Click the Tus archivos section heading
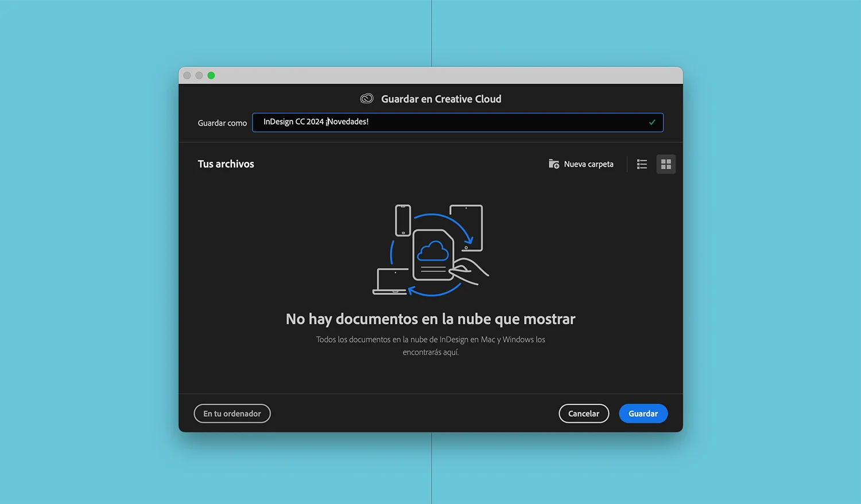Screen dimensions: 861x504 pyautogui.click(x=226, y=164)
